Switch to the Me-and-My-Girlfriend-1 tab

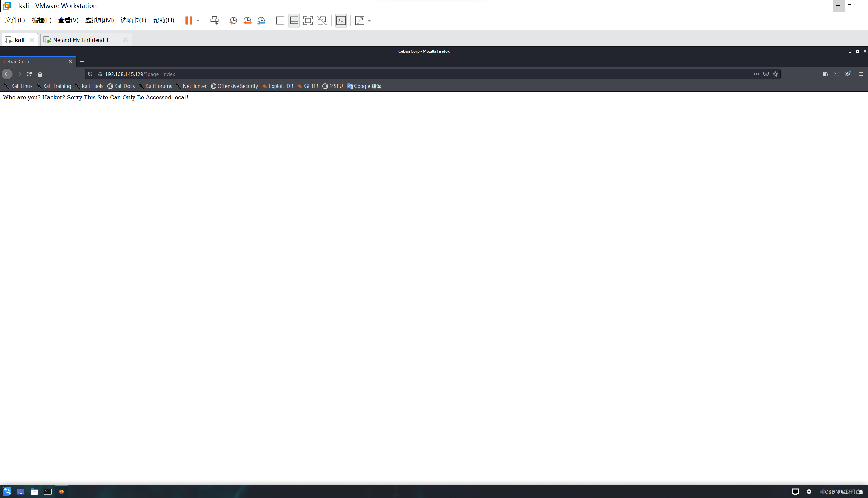[81, 40]
